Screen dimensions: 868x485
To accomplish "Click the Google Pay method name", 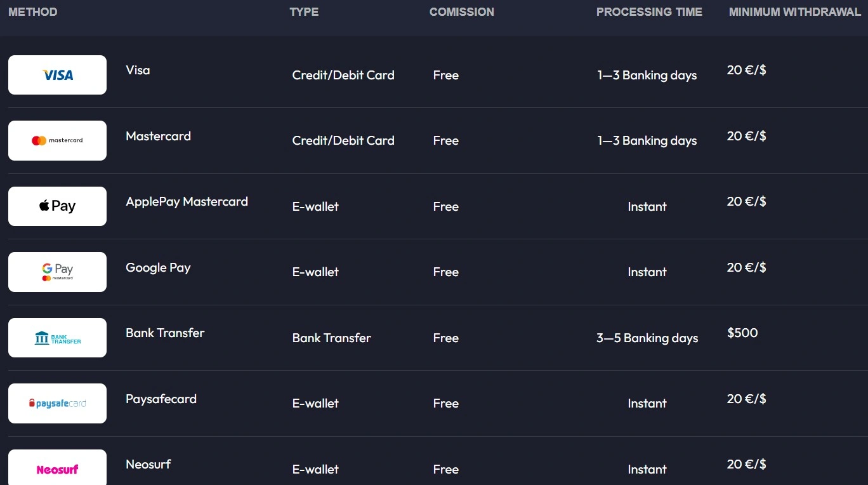I will (158, 267).
